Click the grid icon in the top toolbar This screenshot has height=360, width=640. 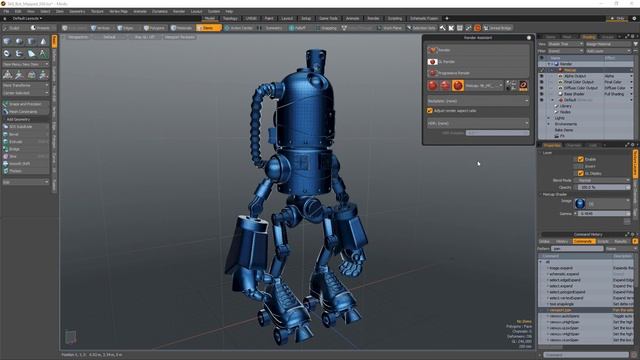(460, 28)
